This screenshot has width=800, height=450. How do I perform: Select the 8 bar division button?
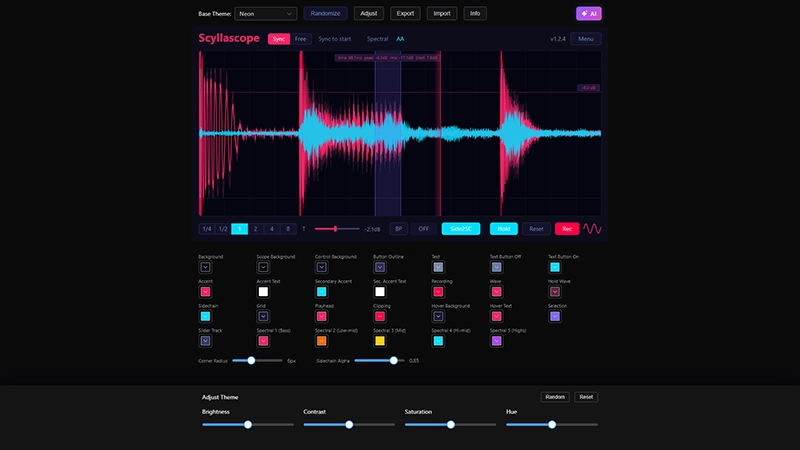(x=288, y=229)
